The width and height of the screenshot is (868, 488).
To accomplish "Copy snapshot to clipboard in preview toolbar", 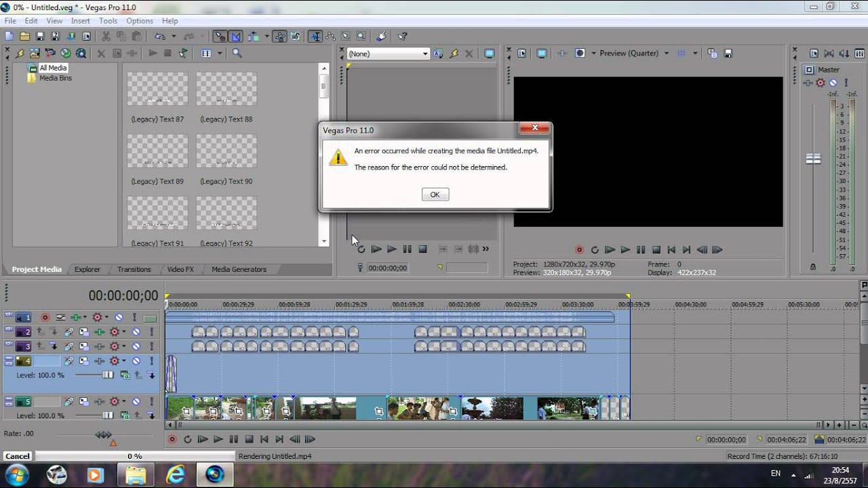I will (712, 54).
